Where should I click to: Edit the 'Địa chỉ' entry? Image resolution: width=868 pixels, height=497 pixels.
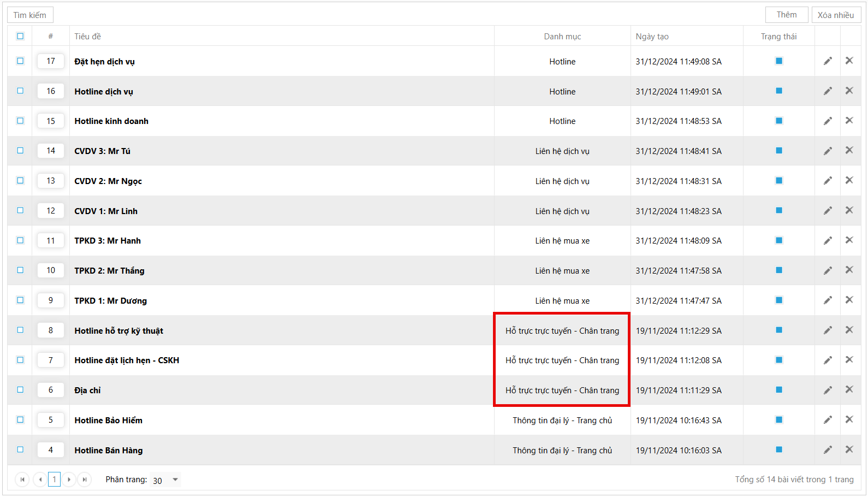click(x=828, y=390)
